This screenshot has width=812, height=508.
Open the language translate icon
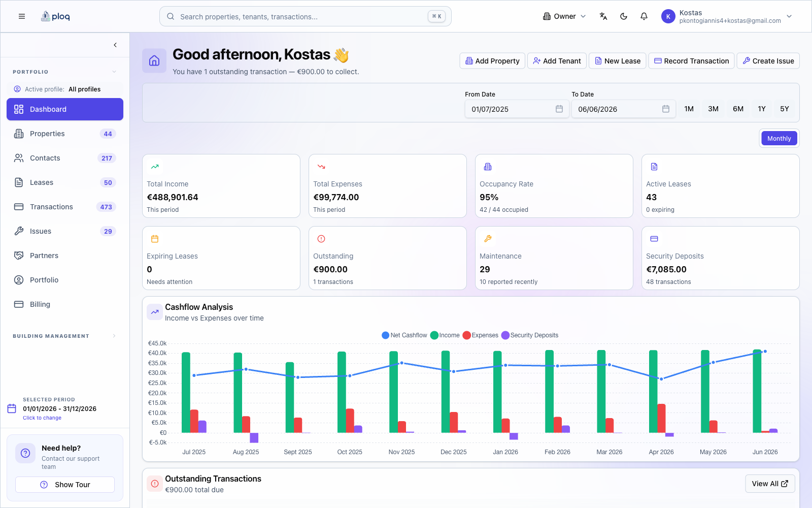coord(603,16)
